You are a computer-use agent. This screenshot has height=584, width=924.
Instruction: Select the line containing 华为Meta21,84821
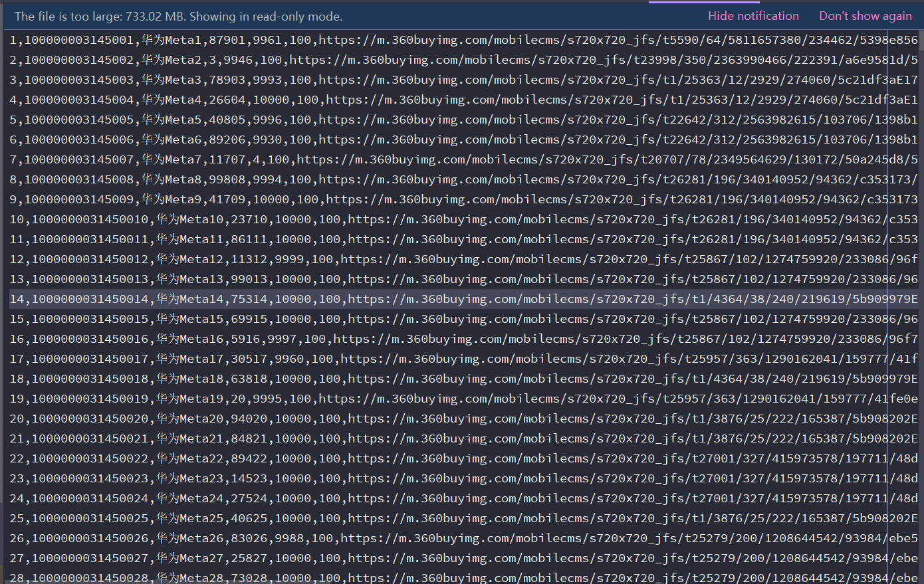tap(463, 438)
